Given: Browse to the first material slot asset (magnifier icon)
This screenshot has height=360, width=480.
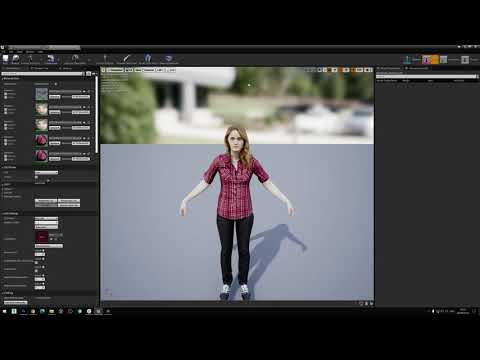Looking at the screenshot, I should (x=89, y=91).
